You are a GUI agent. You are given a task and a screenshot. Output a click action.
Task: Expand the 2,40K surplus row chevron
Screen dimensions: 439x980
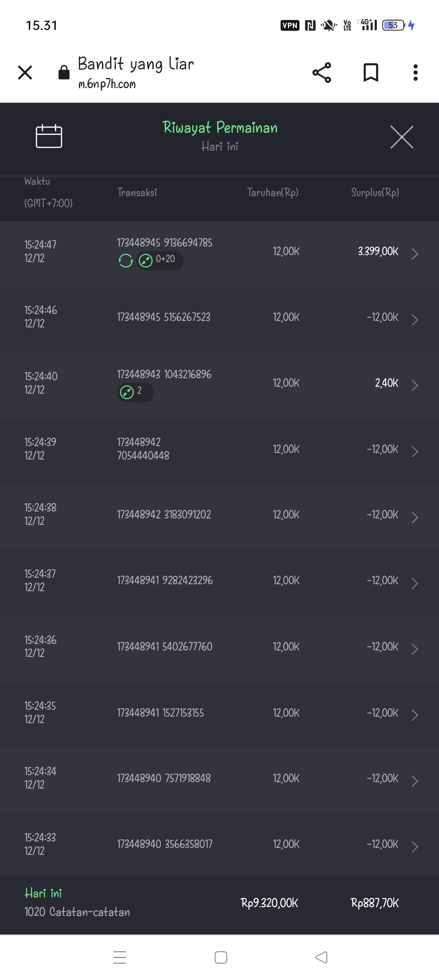414,385
